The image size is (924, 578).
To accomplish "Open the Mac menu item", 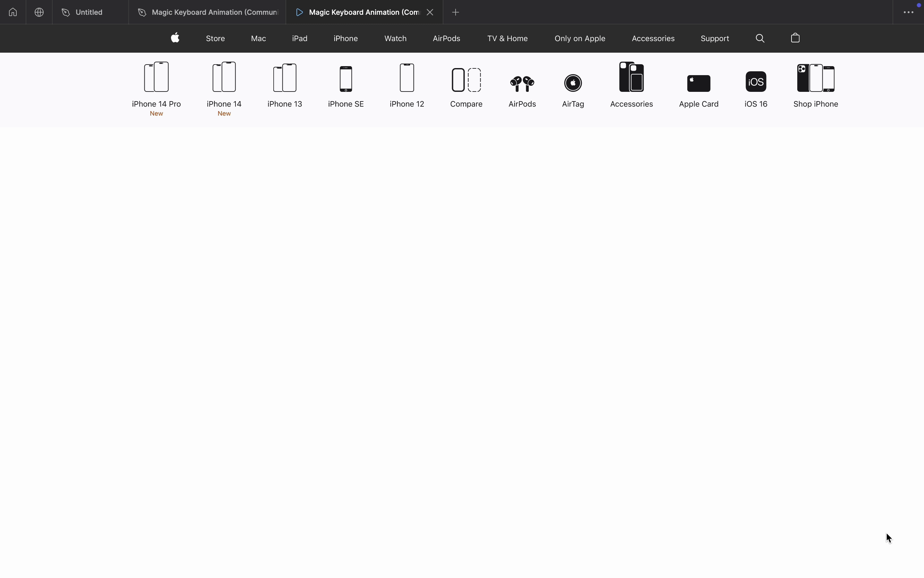I will [x=259, y=39].
